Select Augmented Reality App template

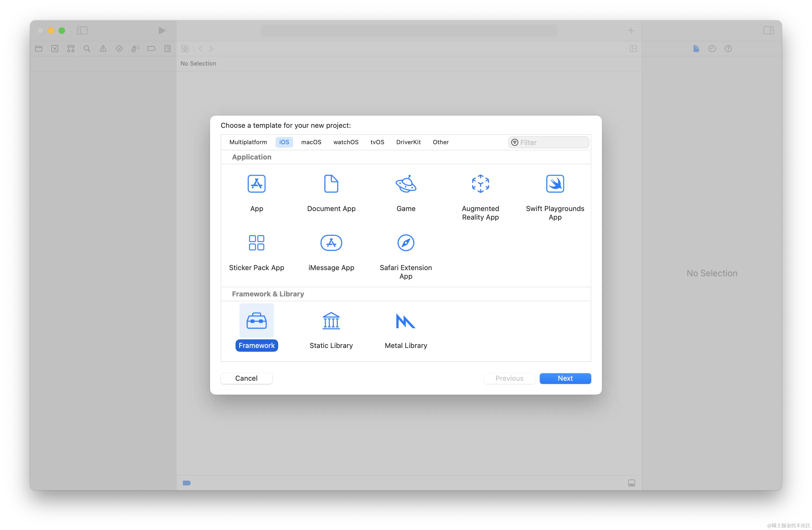480,184
